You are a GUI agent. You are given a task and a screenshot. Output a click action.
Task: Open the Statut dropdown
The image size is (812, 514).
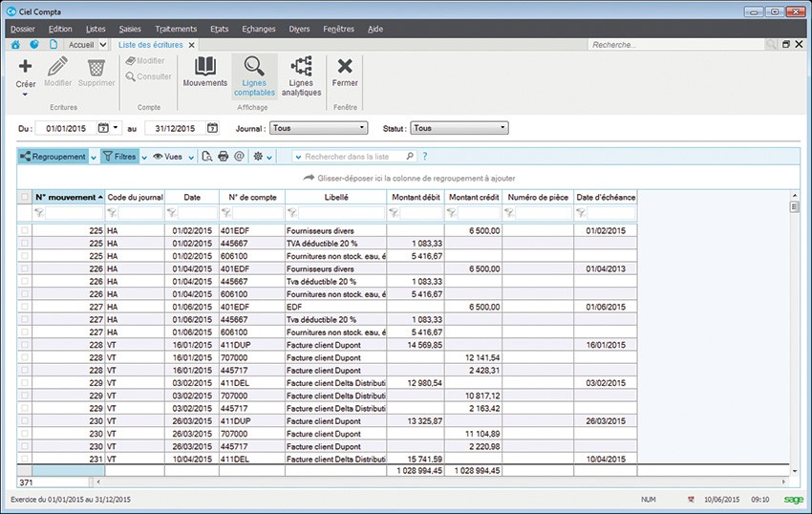[459, 128]
